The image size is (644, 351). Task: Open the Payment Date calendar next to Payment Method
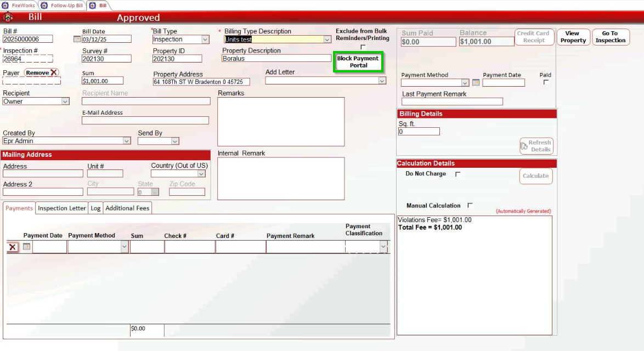[476, 82]
